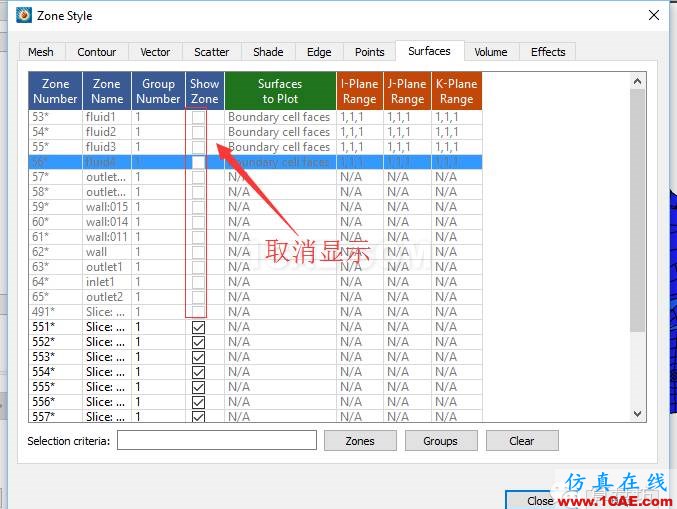Open the Surfaces to Plot column header
Screen dimensions: 677x509
(x=280, y=91)
